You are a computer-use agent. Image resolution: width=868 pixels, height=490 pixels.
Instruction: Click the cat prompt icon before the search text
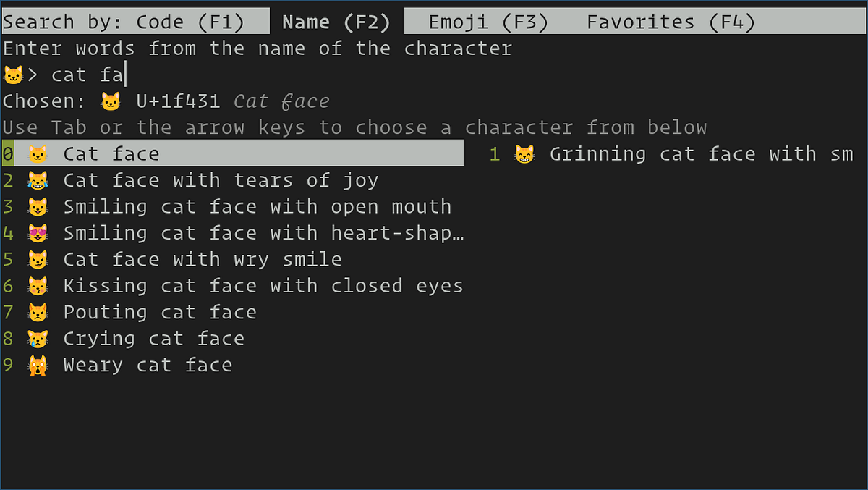click(11, 74)
